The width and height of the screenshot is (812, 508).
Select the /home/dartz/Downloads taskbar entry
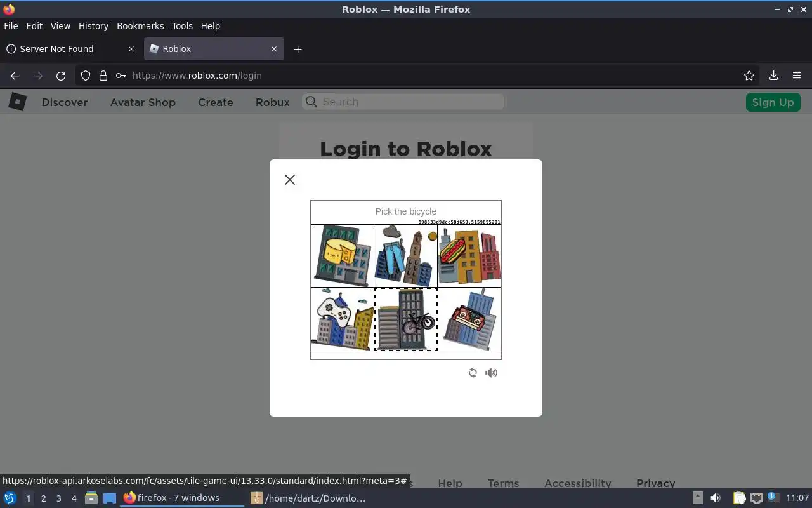point(309,498)
